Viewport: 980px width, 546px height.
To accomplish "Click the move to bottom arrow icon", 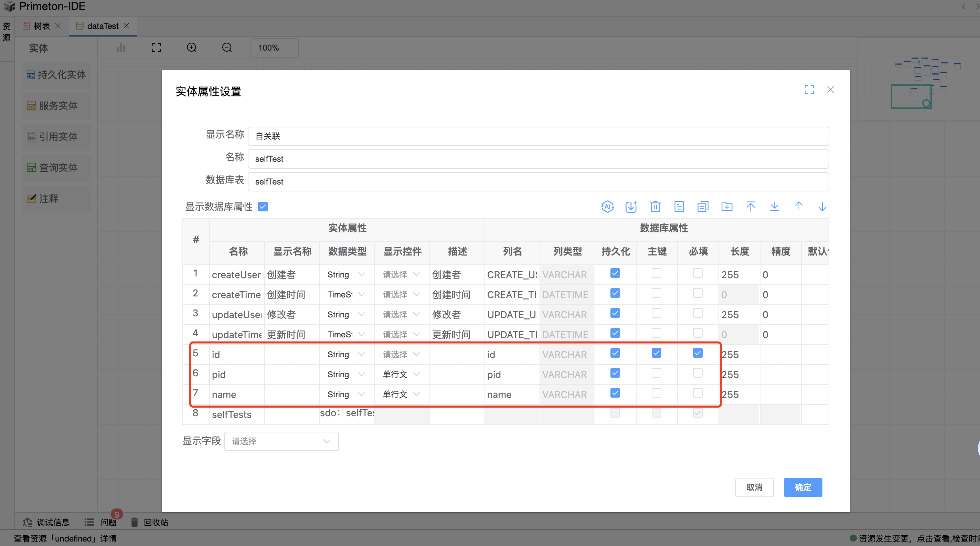I will (x=775, y=207).
